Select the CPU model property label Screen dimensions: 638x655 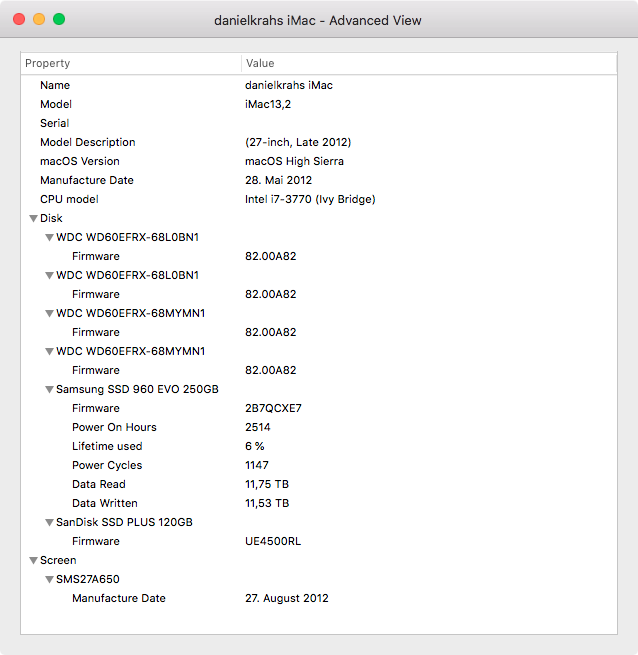69,199
